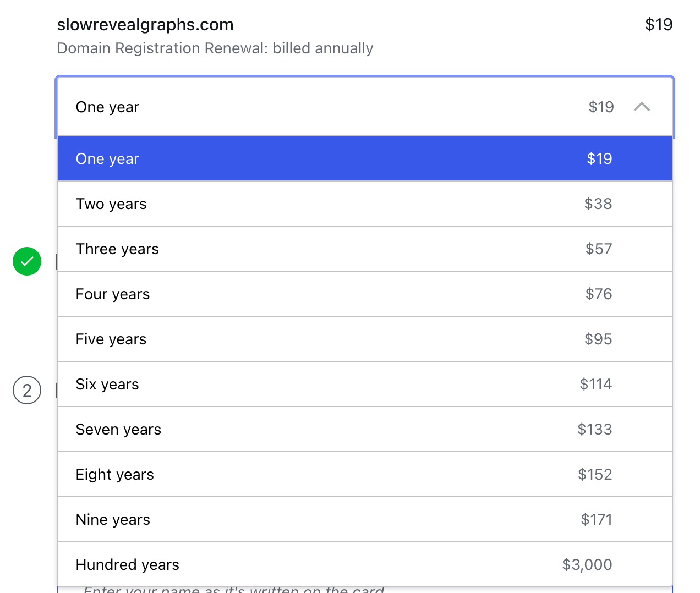
Task: Click the slowrevealgraphs.com domain name
Action: (x=145, y=25)
